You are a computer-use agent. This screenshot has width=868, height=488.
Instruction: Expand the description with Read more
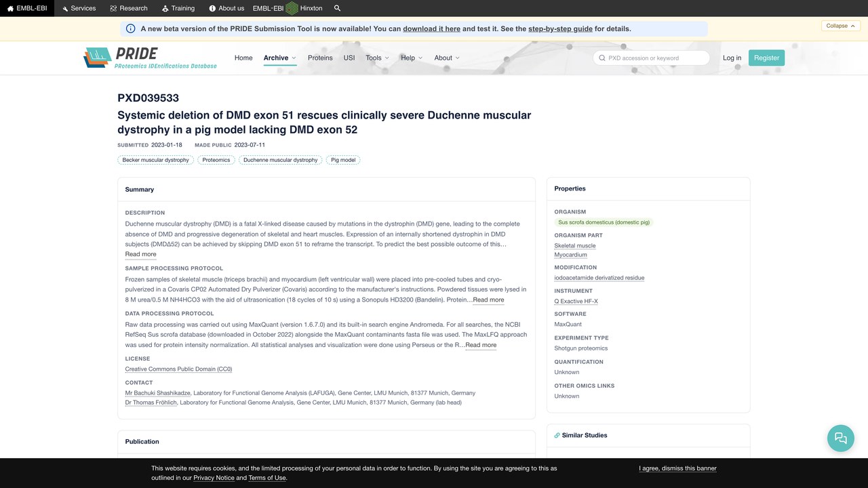pos(140,254)
